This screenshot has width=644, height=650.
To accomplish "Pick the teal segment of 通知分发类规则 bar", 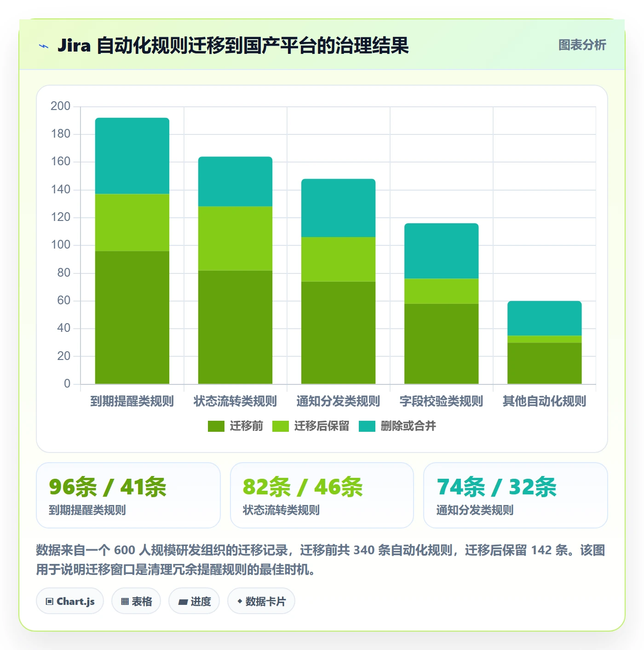I will click(338, 208).
